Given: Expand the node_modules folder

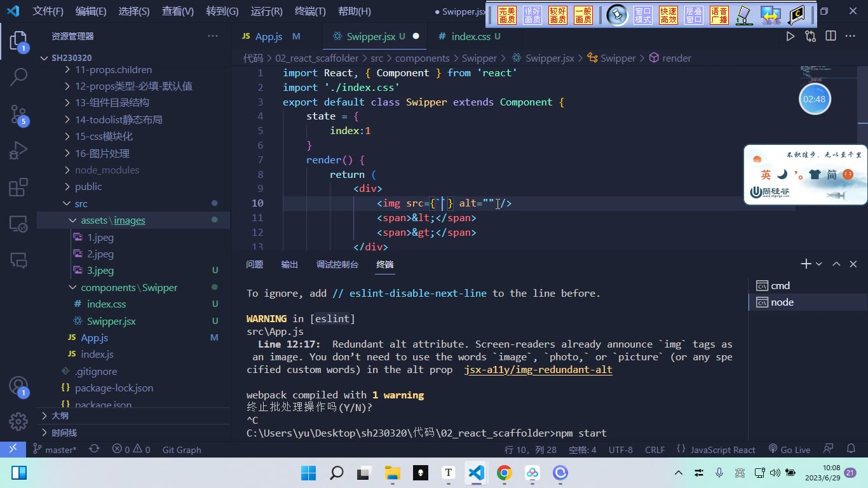Looking at the screenshot, I should point(133,170).
